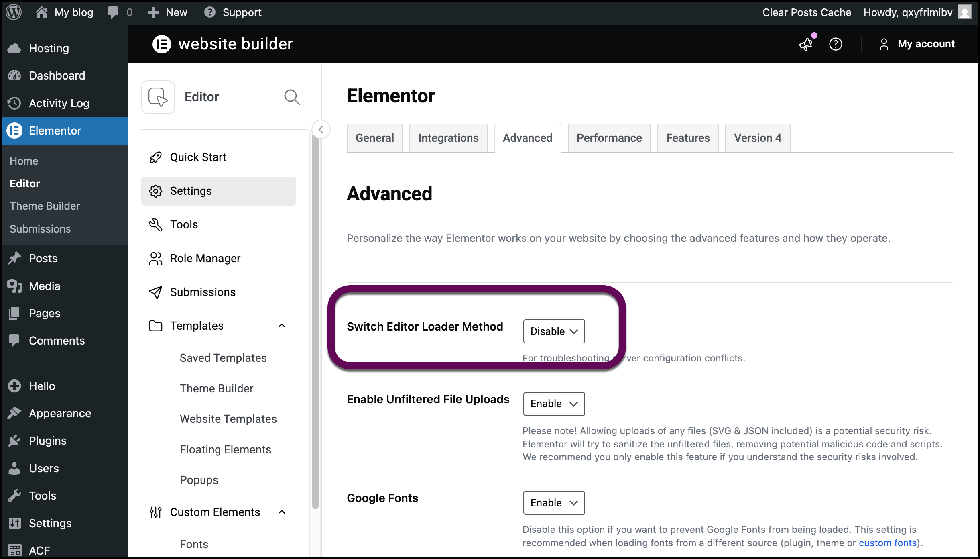Collapse the Templates section
Image resolution: width=980 pixels, height=559 pixels.
point(282,326)
